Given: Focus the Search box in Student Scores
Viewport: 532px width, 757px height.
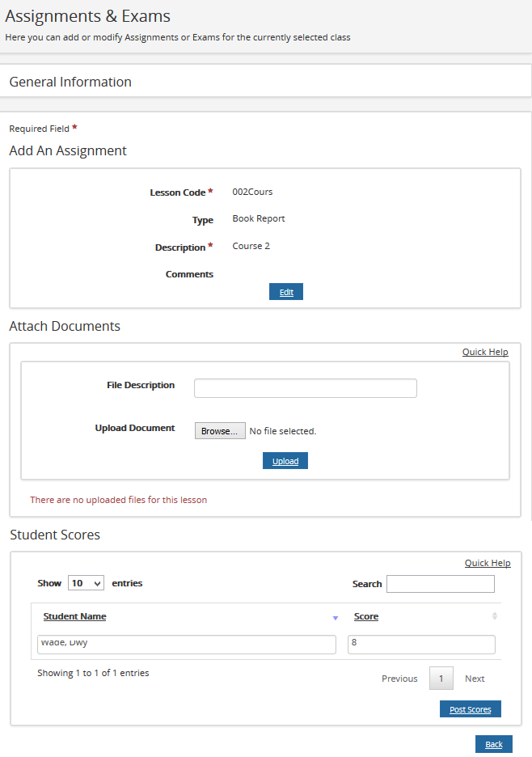Looking at the screenshot, I should tap(440, 584).
